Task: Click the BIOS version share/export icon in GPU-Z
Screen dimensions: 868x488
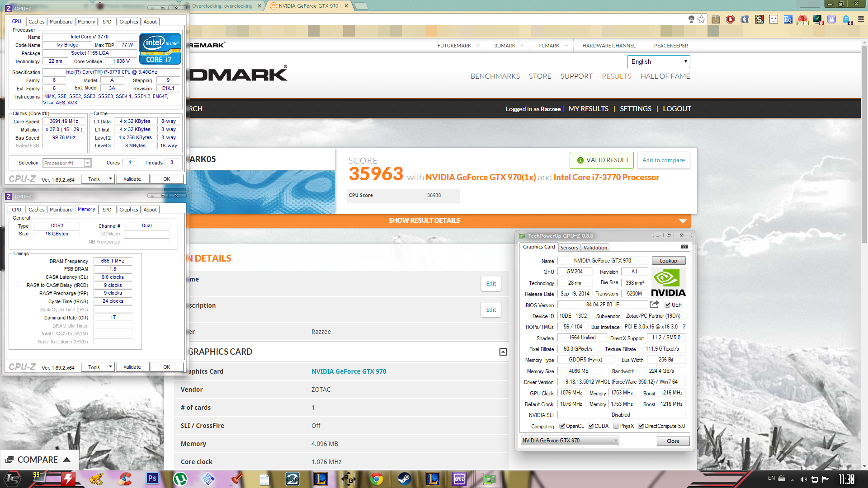Action: 654,305
